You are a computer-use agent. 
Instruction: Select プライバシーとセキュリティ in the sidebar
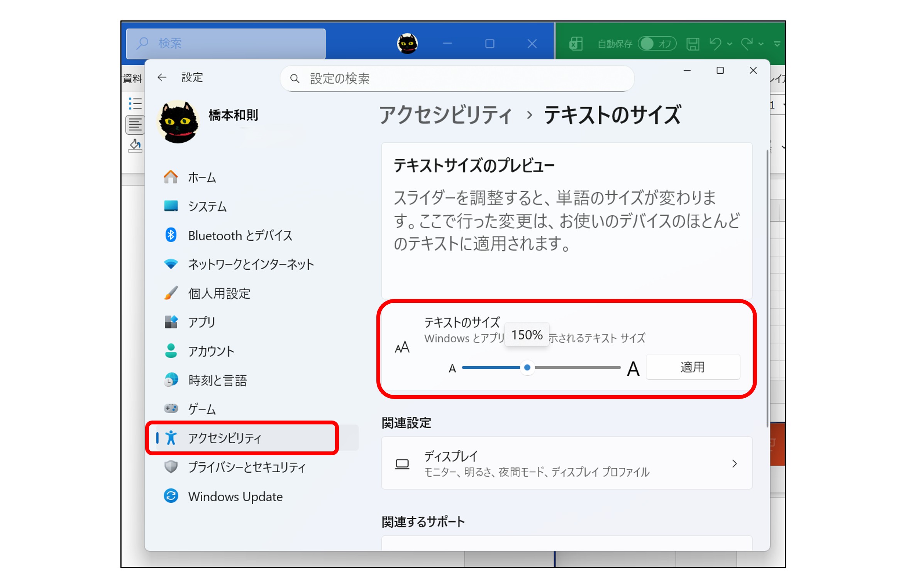(x=246, y=467)
